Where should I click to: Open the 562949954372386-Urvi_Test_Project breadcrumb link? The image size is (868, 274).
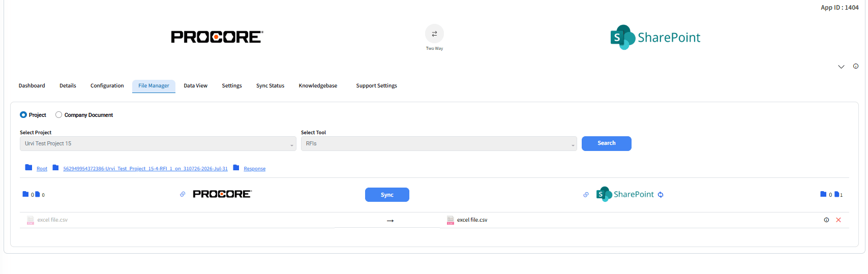tap(145, 169)
